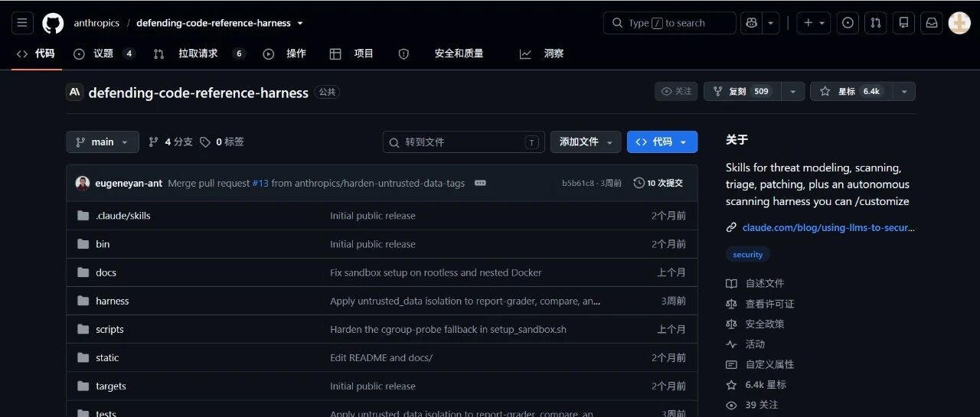
Task: Open the targets folder
Action: point(111,386)
